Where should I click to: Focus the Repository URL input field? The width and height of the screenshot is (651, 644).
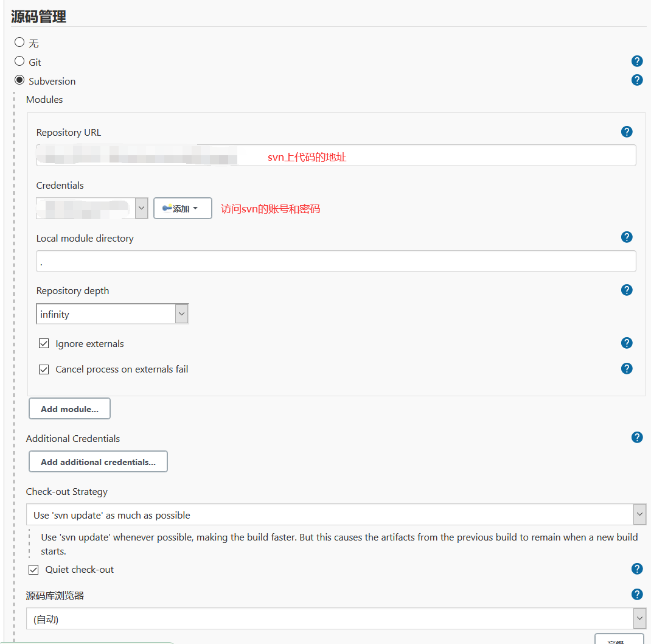click(x=336, y=155)
